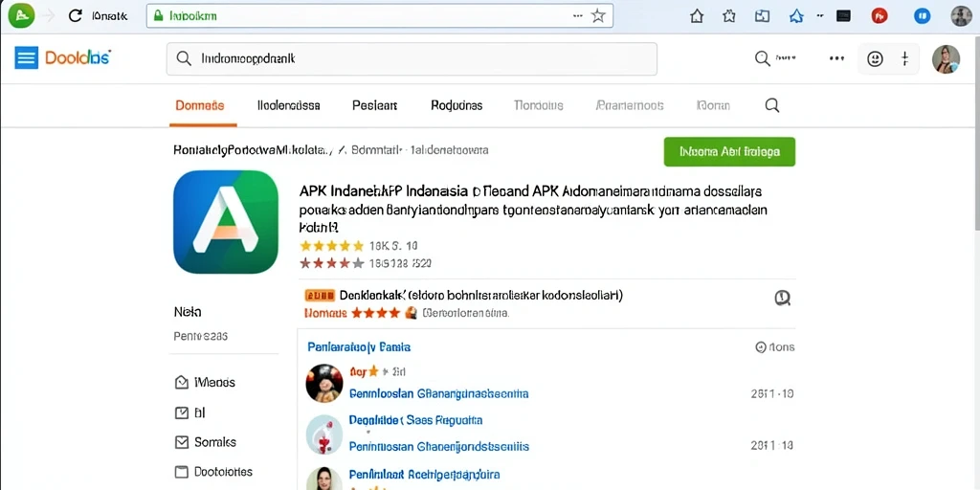Click the magnifier inside the search field
The width and height of the screenshot is (980, 490).
tap(184, 58)
